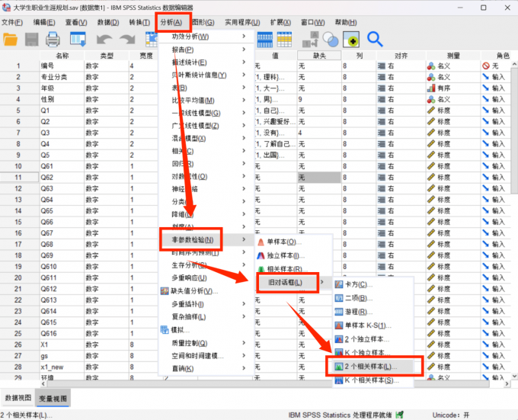
Task: Click the 缺失值分析(V) menu icon
Action: (165, 291)
